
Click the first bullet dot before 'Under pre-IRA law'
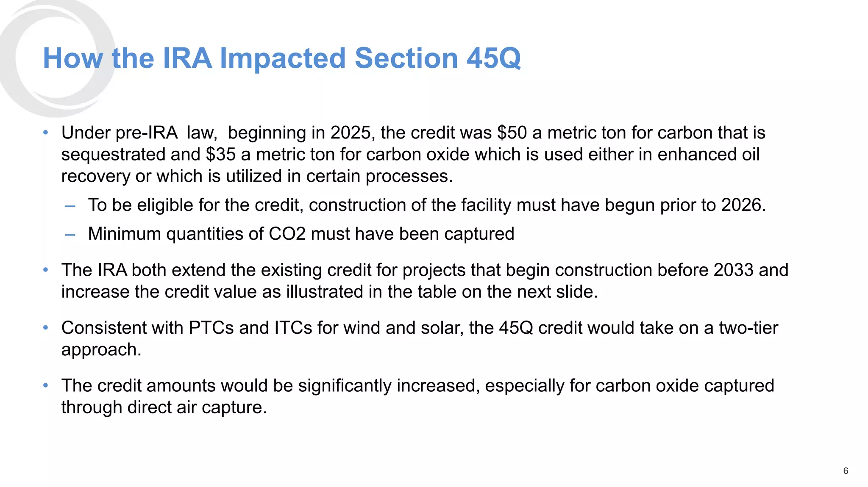(46, 133)
